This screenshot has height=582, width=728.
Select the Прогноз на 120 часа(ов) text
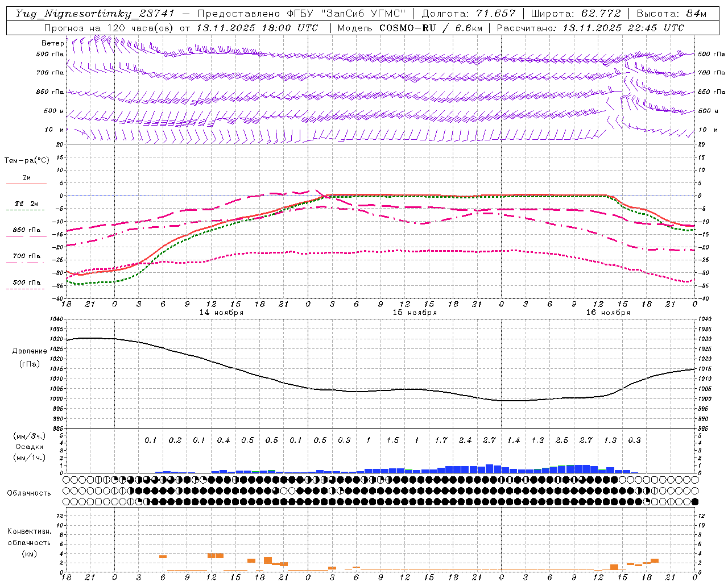(110, 28)
